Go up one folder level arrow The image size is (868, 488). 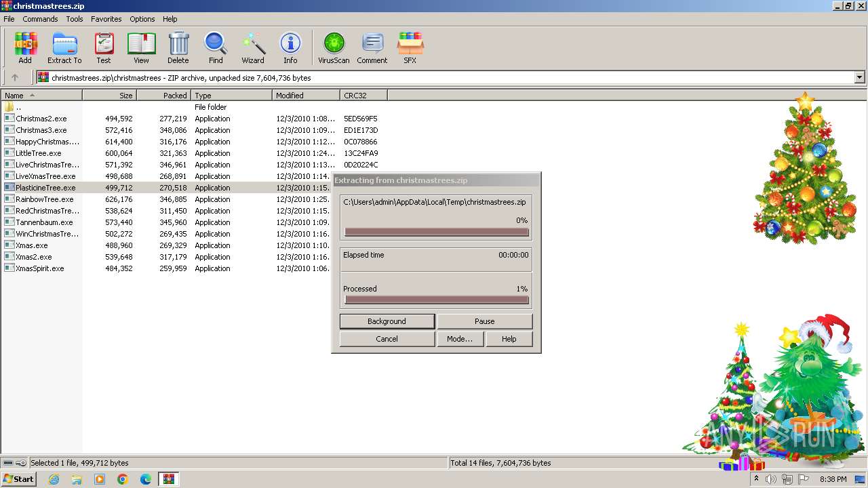[15, 78]
